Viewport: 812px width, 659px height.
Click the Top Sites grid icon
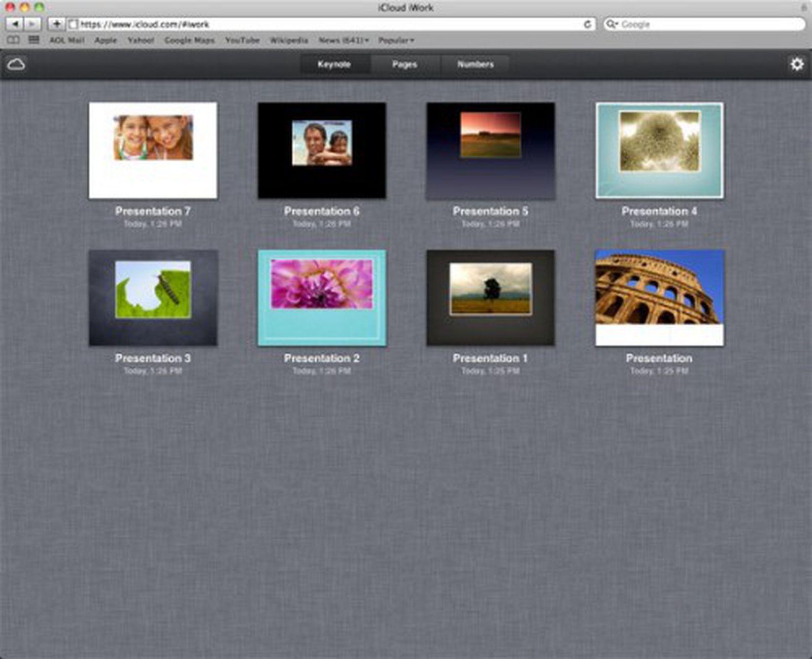[33, 40]
